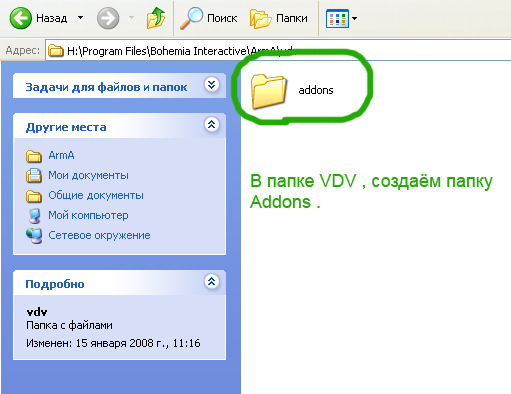This screenshot has height=394, width=511.
Task: Click the Общие документы folder icon
Action: tap(34, 196)
